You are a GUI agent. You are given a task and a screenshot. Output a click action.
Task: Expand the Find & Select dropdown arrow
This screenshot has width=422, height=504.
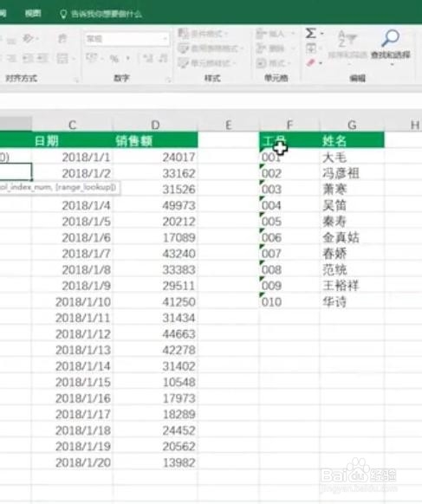392,64
